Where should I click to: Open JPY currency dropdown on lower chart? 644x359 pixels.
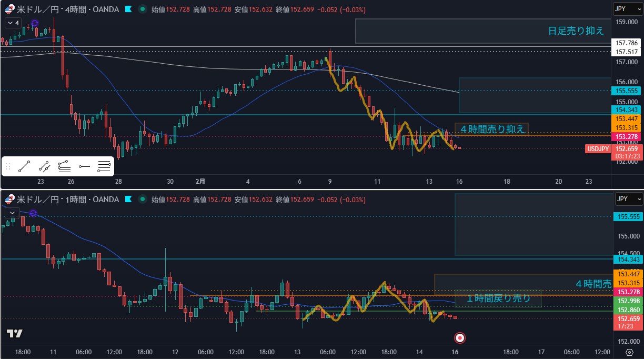(629, 200)
